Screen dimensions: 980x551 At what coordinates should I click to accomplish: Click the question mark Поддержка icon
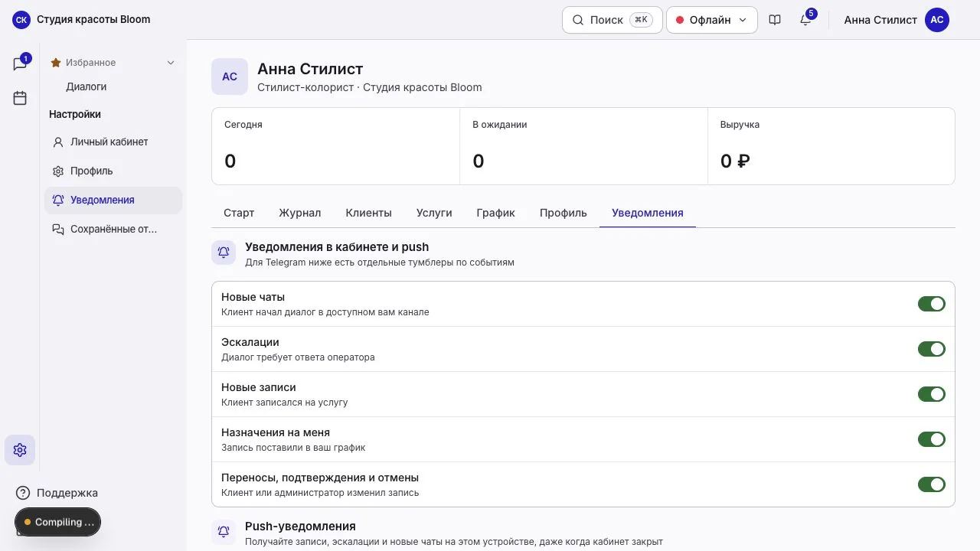coord(23,493)
